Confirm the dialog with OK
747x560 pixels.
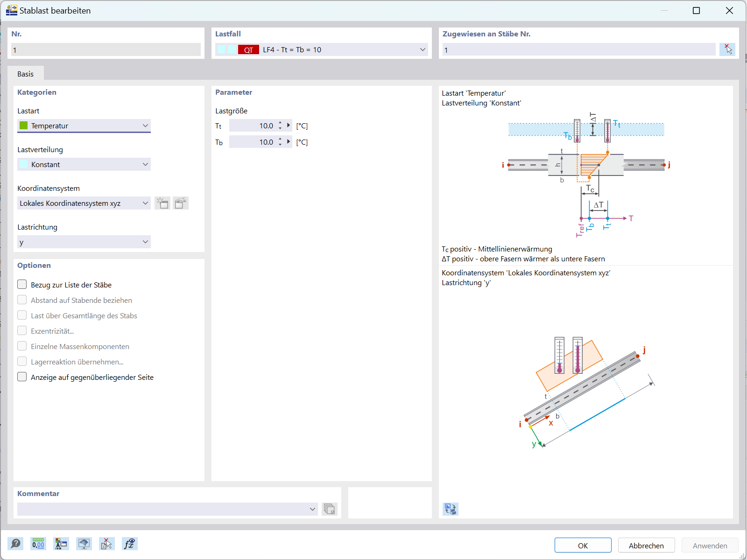583,545
